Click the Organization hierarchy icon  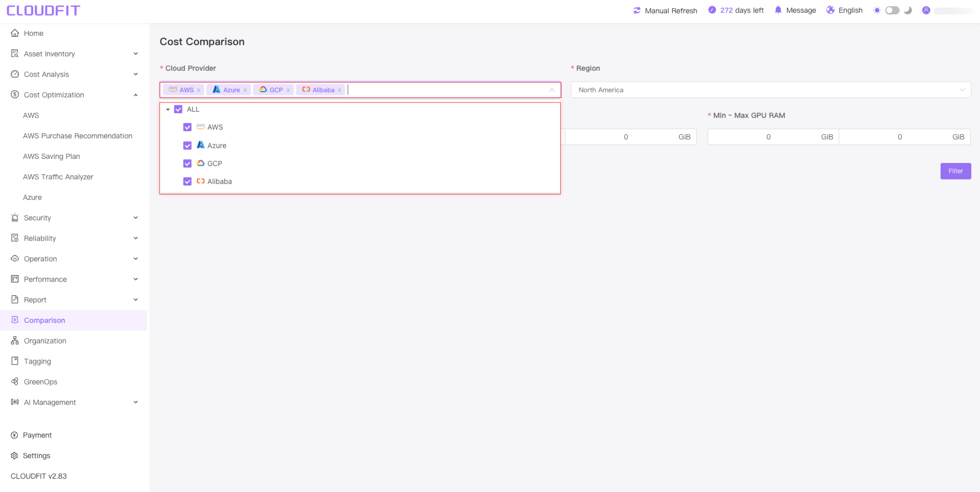[15, 341]
